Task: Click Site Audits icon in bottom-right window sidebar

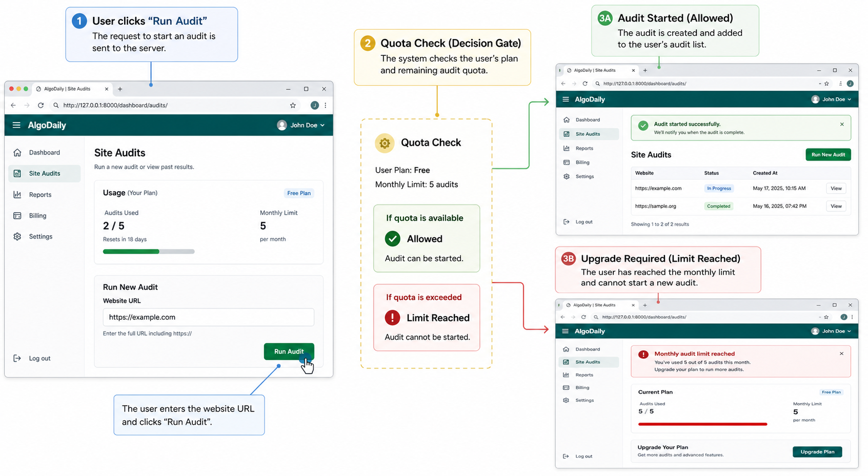Action: click(566, 362)
